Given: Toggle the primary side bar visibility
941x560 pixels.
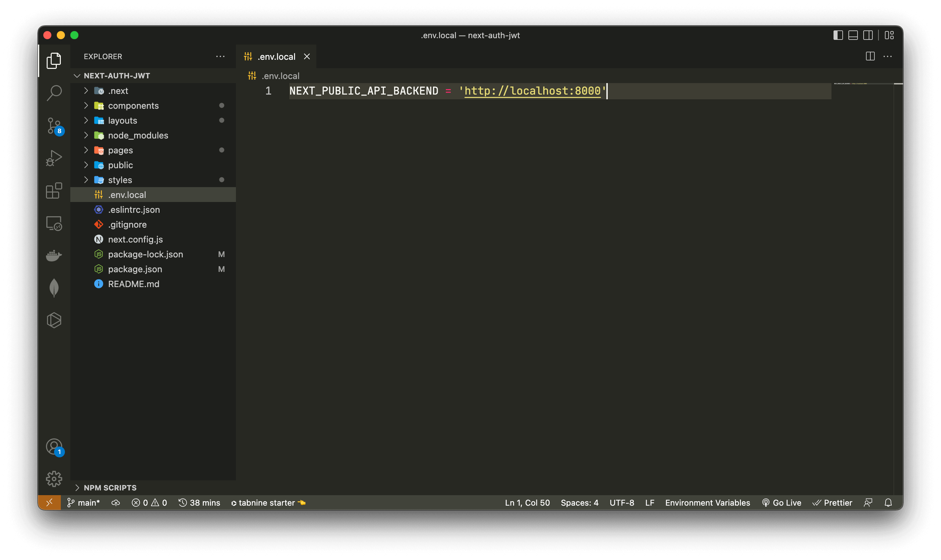Looking at the screenshot, I should tap(838, 35).
